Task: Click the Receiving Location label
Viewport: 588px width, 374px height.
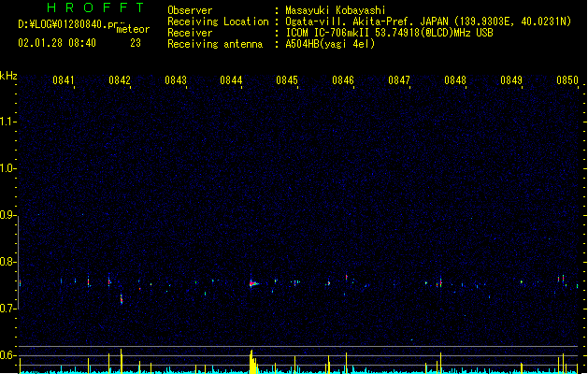Action: (x=218, y=22)
